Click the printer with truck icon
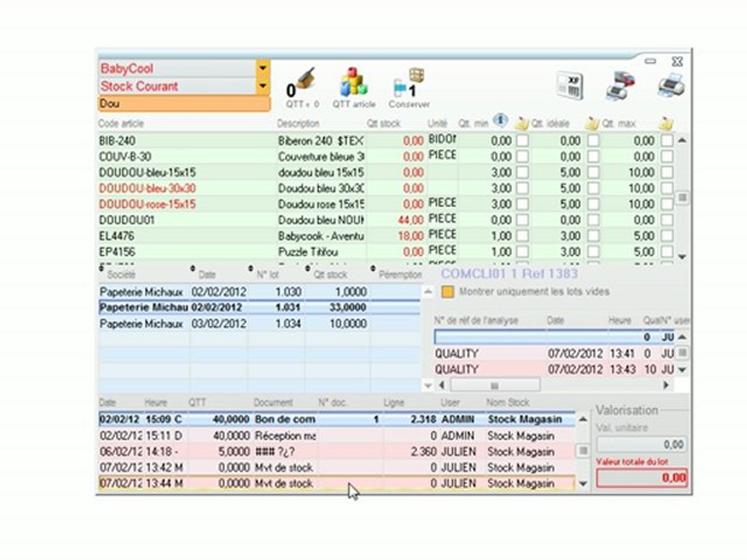The image size is (747, 560). [x=620, y=86]
